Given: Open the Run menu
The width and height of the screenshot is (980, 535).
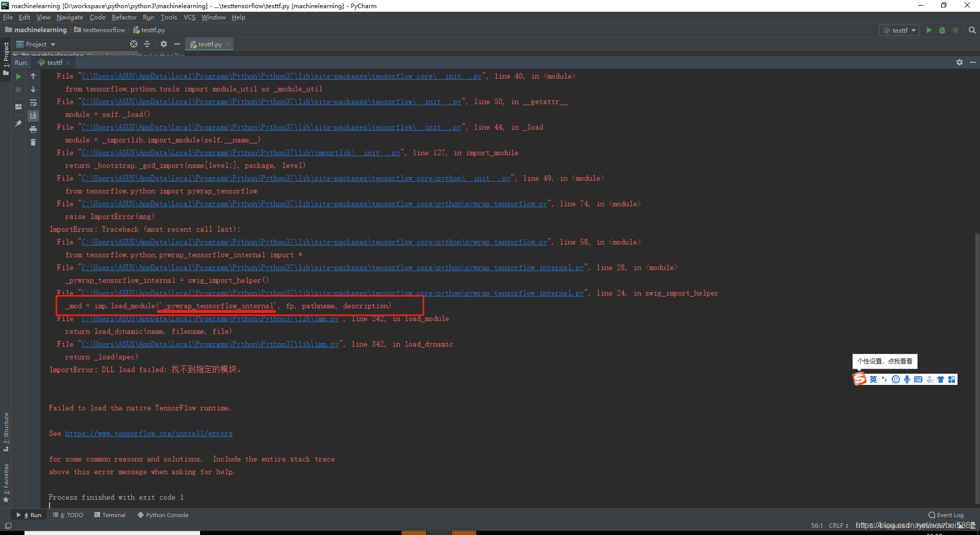Looking at the screenshot, I should point(148,17).
